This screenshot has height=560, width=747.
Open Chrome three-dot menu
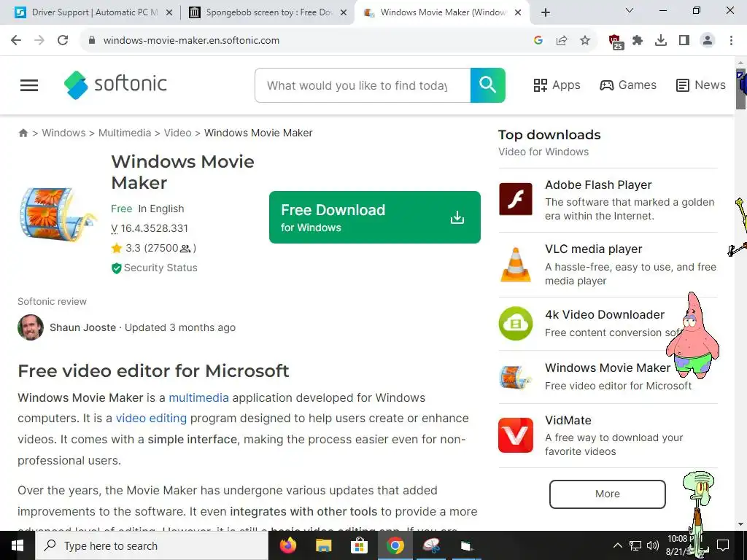pyautogui.click(x=731, y=41)
